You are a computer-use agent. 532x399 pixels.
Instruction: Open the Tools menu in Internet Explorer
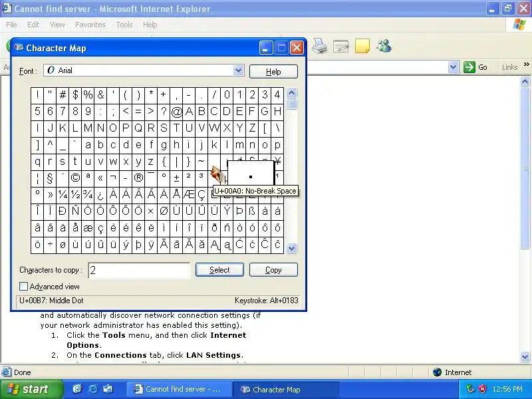[x=124, y=25]
